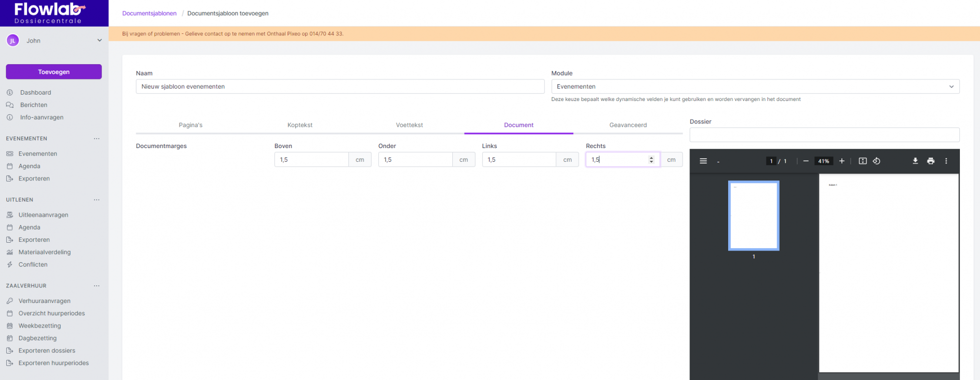Screen dimensions: 980x380
Task: Switch to the Koptekst tab
Action: pos(300,125)
